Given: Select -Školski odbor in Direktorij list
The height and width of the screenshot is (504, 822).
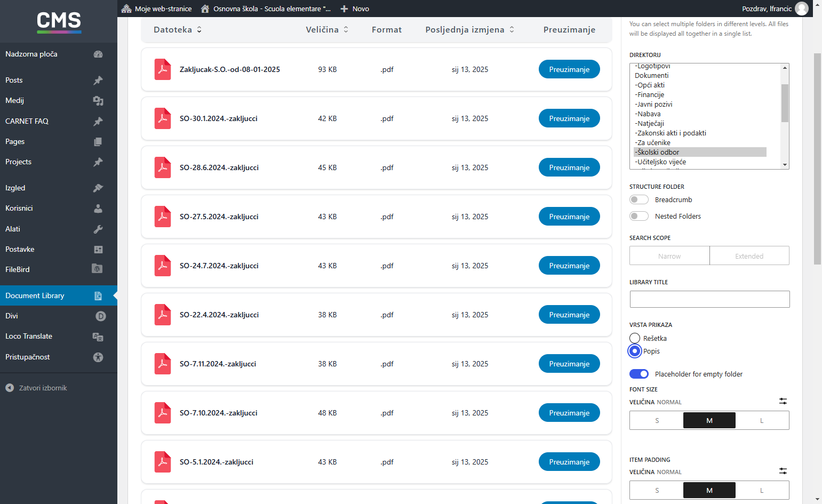Looking at the screenshot, I should point(700,152).
